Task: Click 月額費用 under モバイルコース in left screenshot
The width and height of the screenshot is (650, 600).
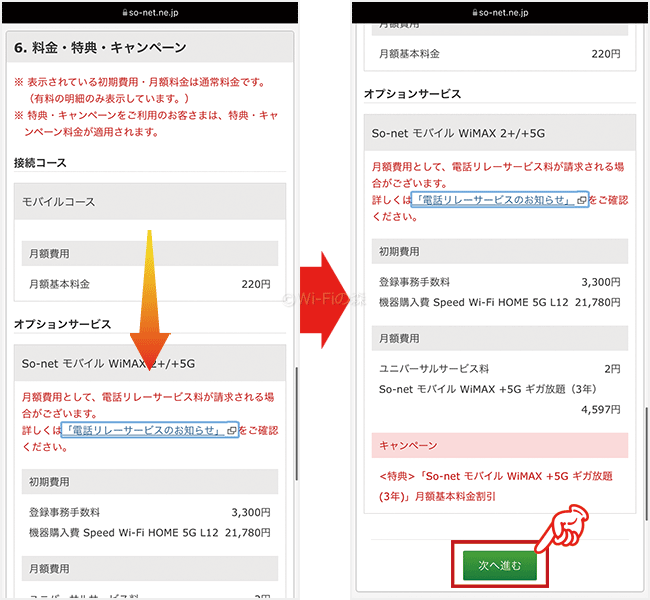Action: [x=150, y=253]
